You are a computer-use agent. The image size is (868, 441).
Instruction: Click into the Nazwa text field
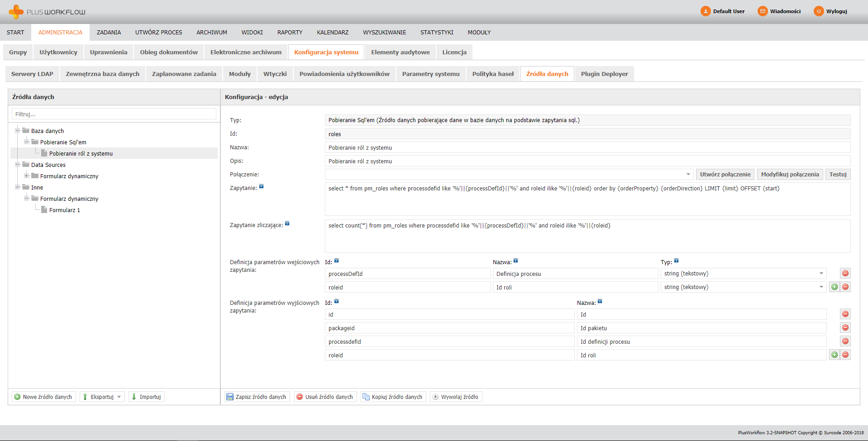tap(587, 147)
